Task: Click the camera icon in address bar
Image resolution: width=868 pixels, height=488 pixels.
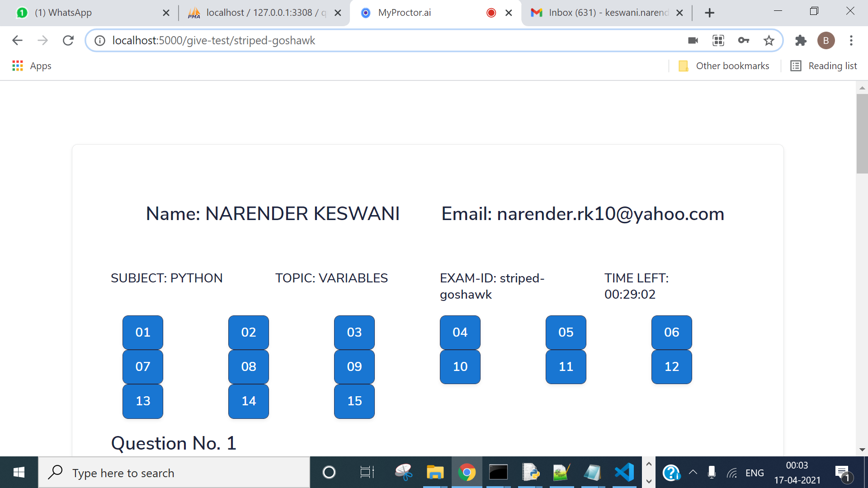Action: [693, 41]
